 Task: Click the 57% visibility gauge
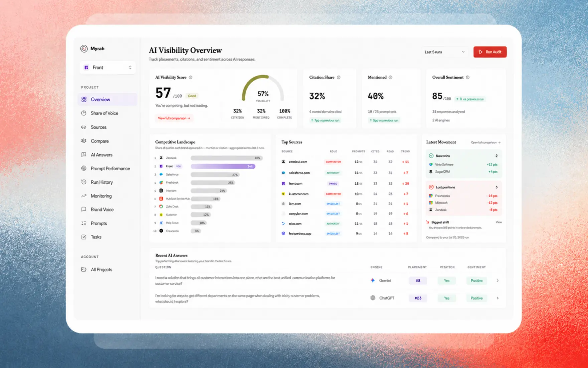pyautogui.click(x=263, y=89)
